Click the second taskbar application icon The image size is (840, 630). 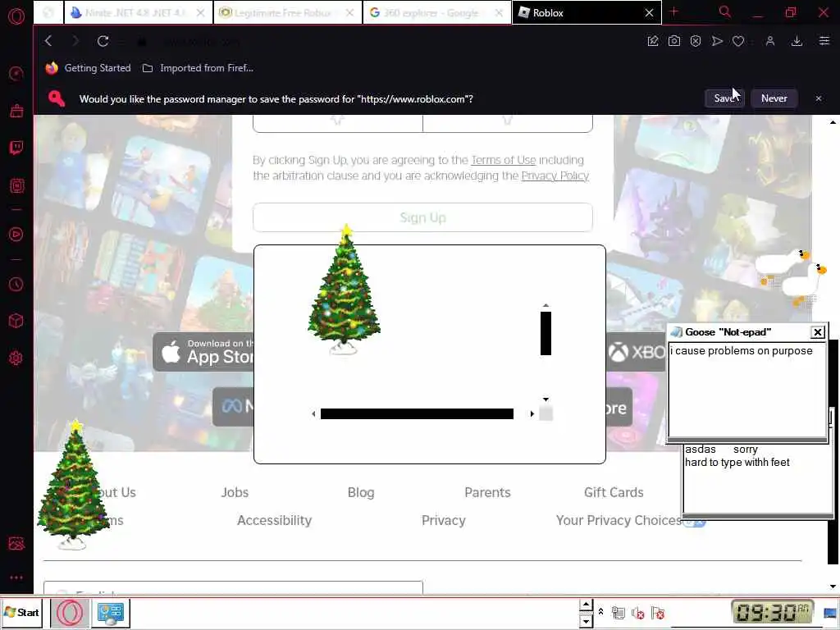[x=111, y=613]
